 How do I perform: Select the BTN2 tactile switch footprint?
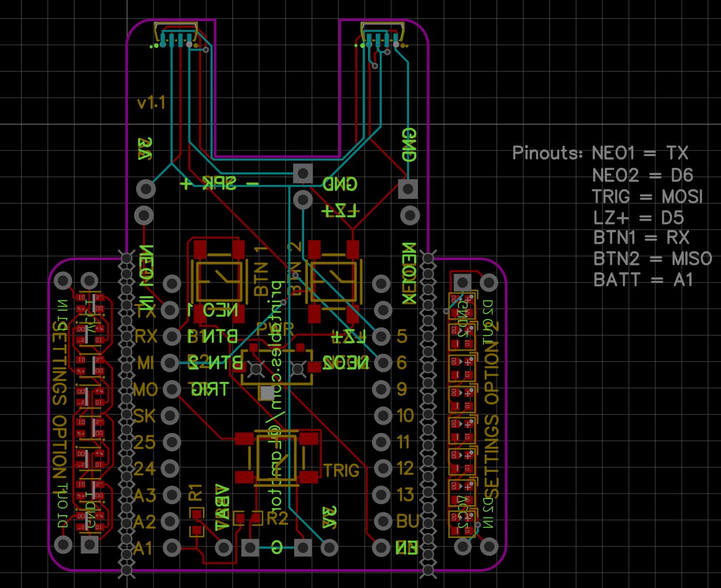[x=334, y=280]
